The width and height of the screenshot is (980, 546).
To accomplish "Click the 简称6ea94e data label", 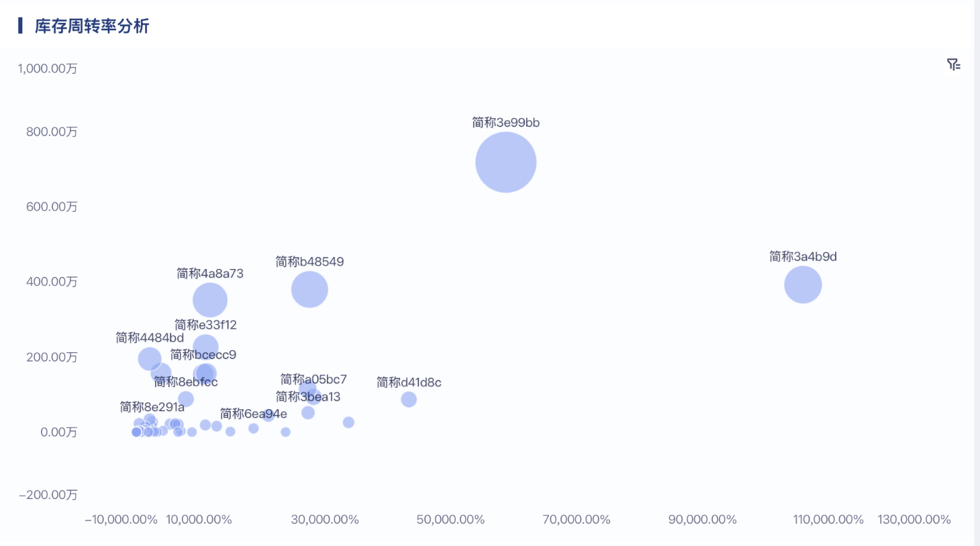I will [x=253, y=414].
